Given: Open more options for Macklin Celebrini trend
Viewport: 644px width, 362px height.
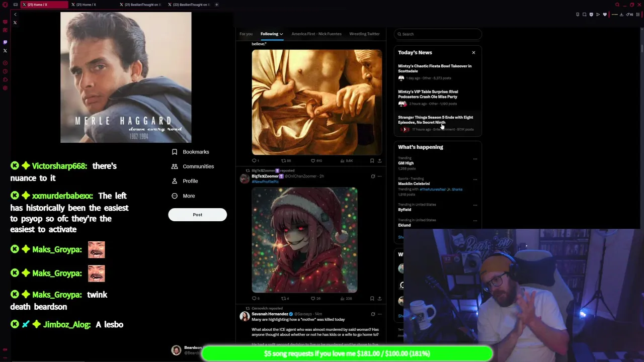Looking at the screenshot, I should pyautogui.click(x=475, y=179).
